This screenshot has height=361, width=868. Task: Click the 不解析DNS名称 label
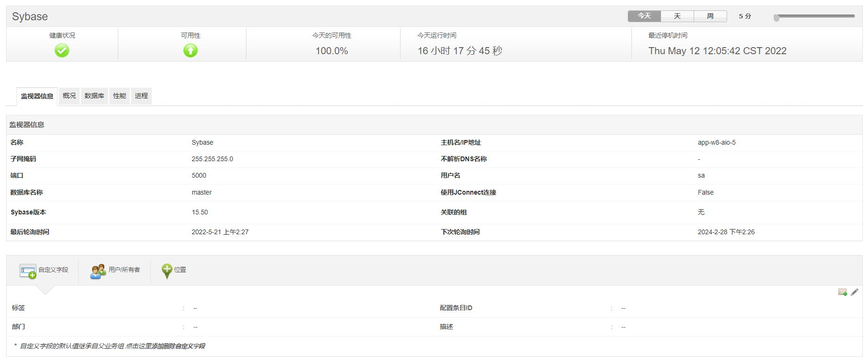click(x=464, y=159)
